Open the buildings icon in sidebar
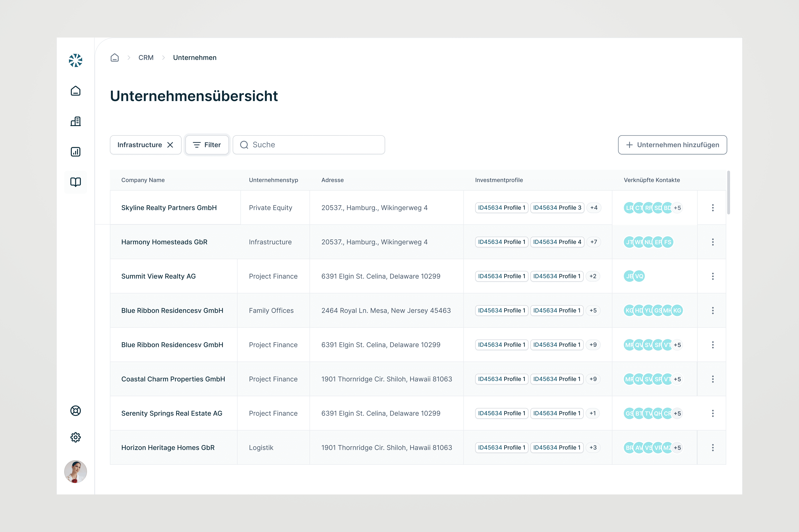Image resolution: width=799 pixels, height=532 pixels. click(75, 121)
